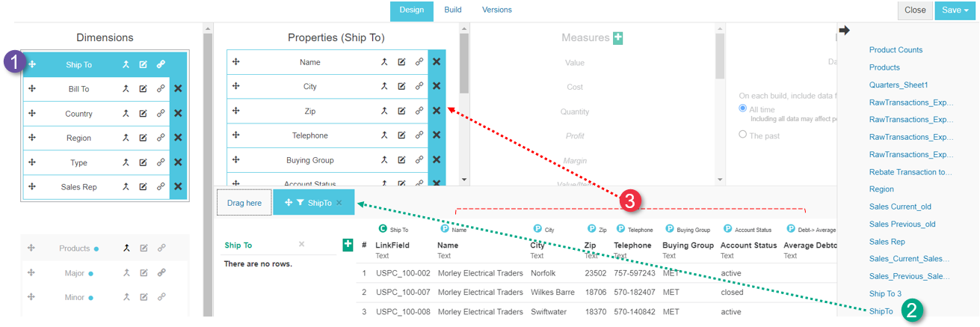Open the Versions tab
Viewport: 980px width, 327px height.
(497, 10)
